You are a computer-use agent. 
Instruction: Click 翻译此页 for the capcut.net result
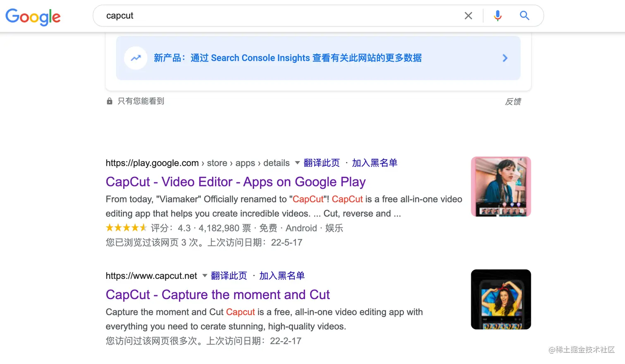(x=229, y=276)
